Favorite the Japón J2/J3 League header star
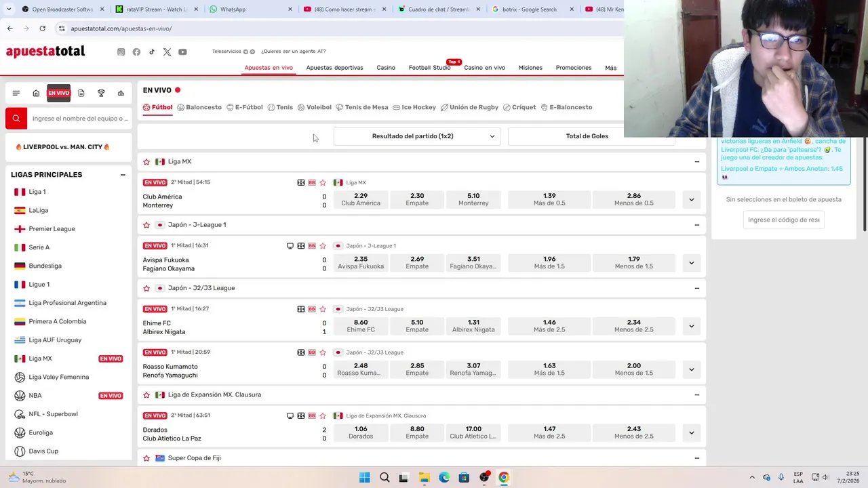 coord(146,288)
